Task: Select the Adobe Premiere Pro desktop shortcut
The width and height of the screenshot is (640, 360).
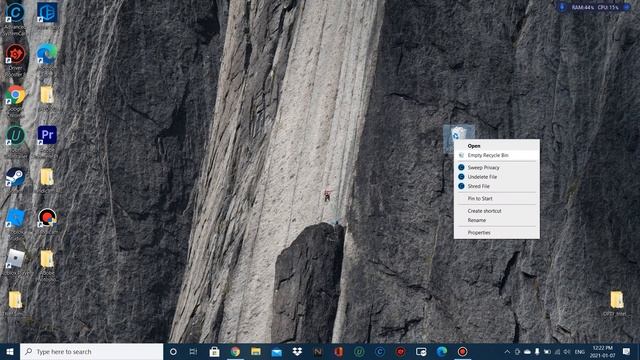Action: (47, 135)
